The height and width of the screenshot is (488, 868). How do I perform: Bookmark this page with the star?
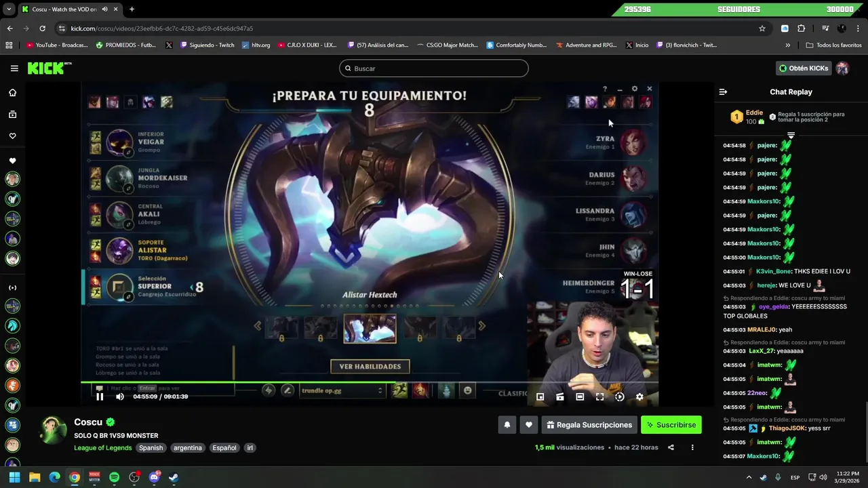click(x=762, y=28)
